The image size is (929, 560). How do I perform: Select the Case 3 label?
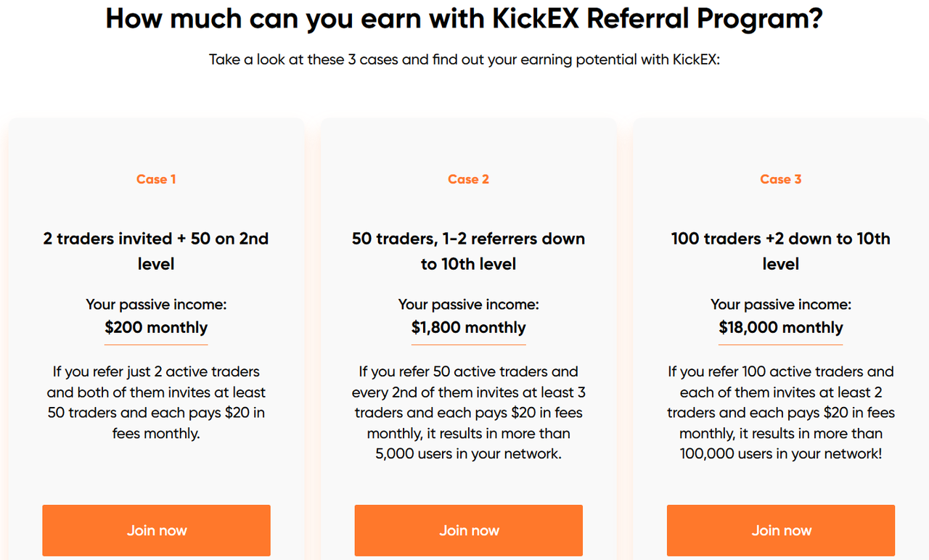781,179
